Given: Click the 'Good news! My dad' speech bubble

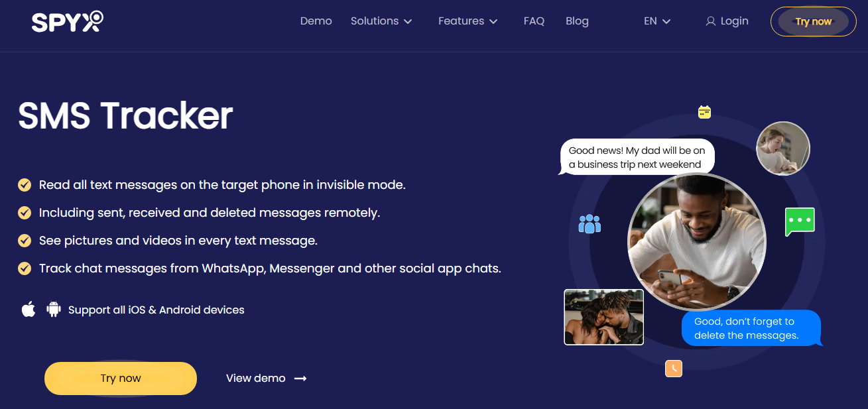Looking at the screenshot, I should pos(637,157).
